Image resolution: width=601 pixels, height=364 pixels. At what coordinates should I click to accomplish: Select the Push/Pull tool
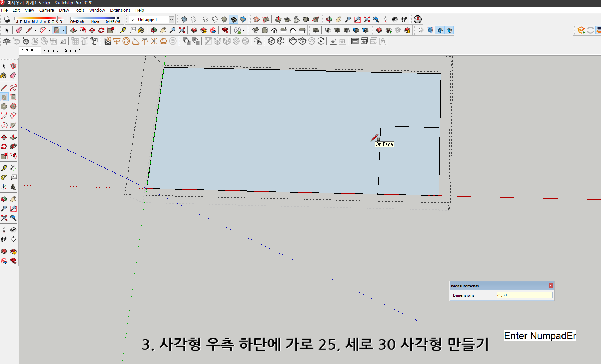point(73,30)
